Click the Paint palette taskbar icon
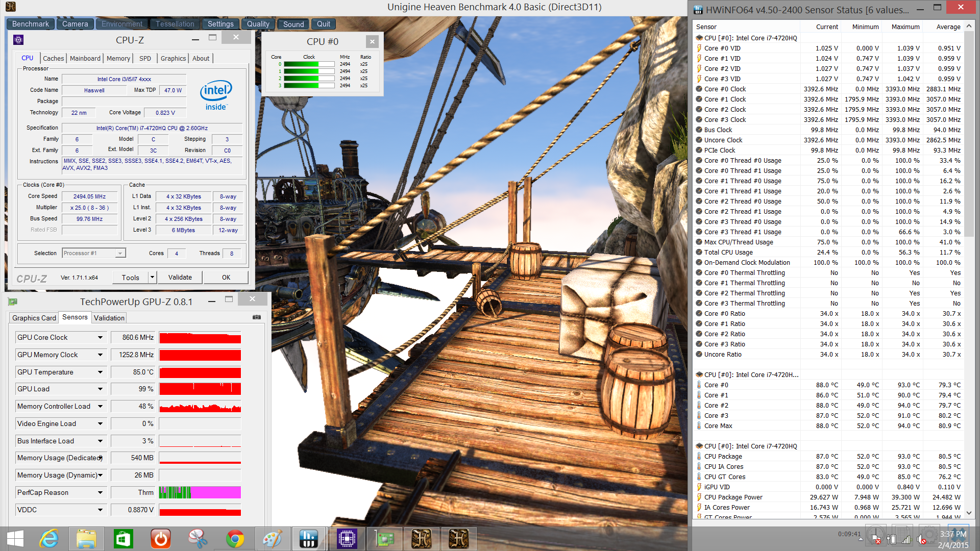 [272, 539]
